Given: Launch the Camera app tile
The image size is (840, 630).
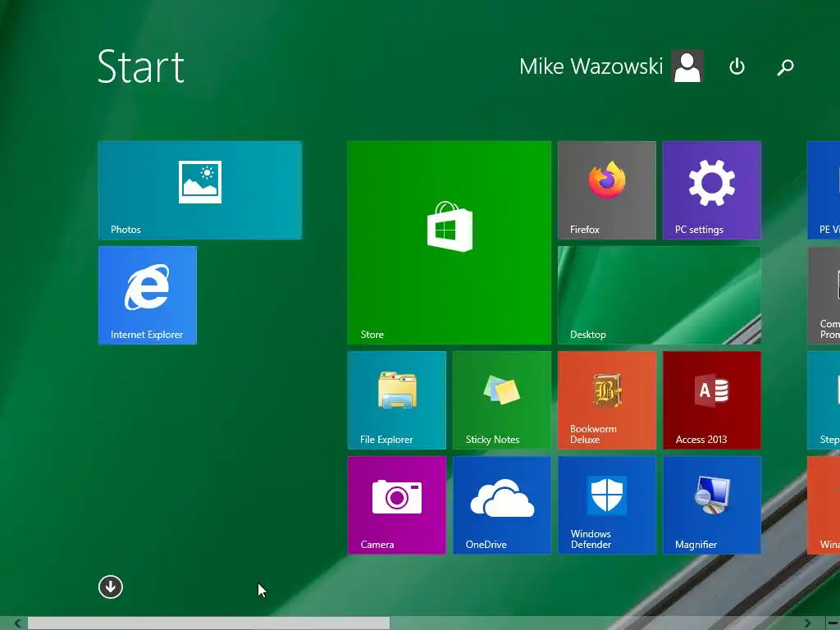Looking at the screenshot, I should [397, 505].
